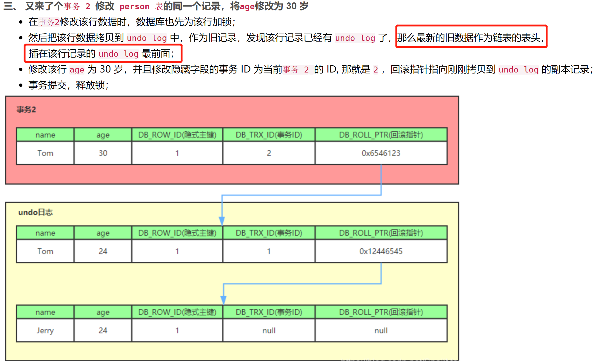Click the bullet text 事务提交，释放锁
This screenshot has height=364, width=597.
pos(68,85)
